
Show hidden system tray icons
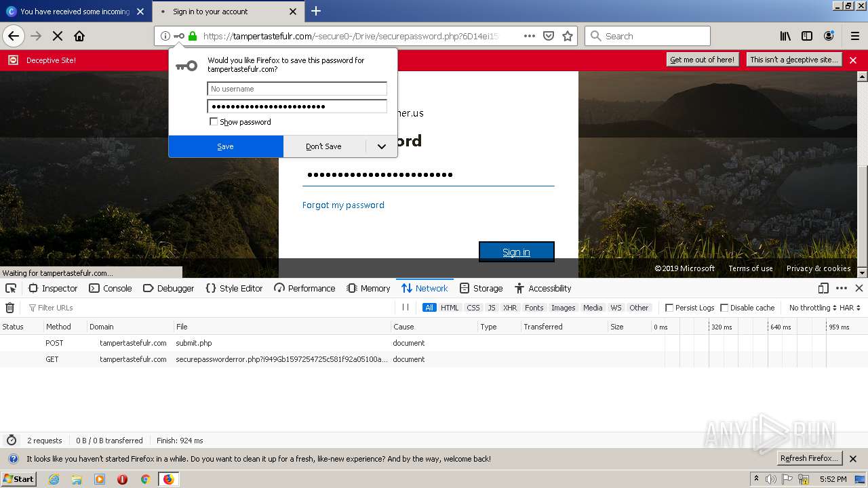click(756, 479)
